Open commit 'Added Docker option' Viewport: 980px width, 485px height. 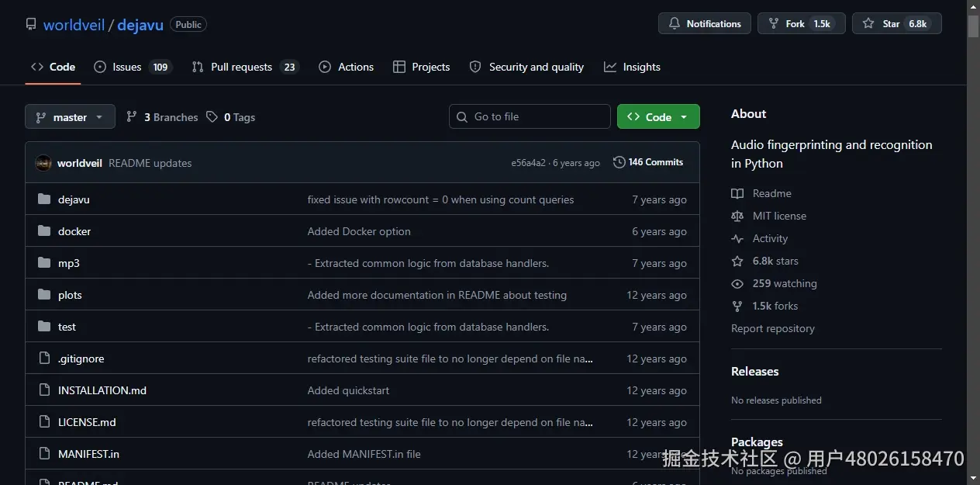coord(359,231)
